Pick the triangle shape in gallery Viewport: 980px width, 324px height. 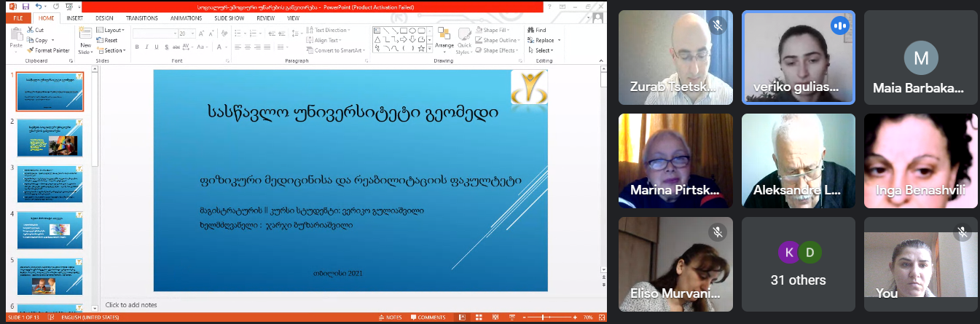point(377,39)
